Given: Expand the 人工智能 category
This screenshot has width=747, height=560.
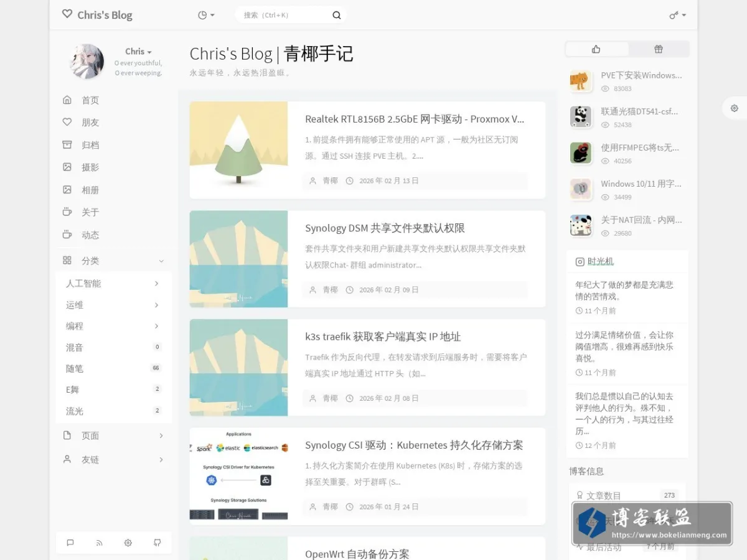Looking at the screenshot, I should pyautogui.click(x=113, y=284).
